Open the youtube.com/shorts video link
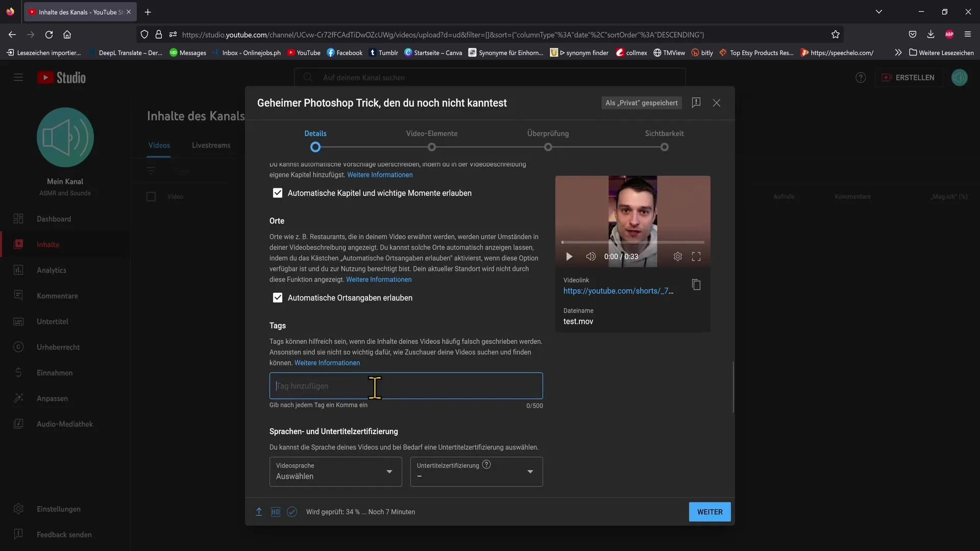This screenshot has height=551, width=980. point(618,291)
